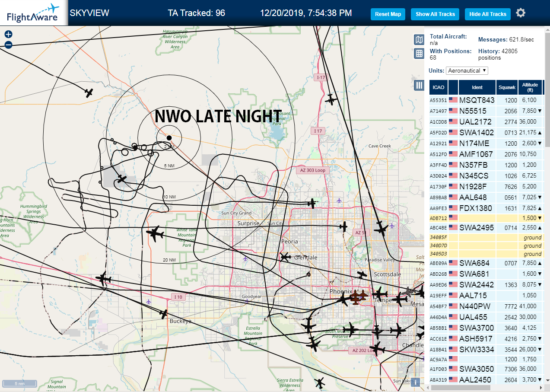Click ICAO code AC9A7A row
Viewport: 550px width, 392px height.
(x=486, y=359)
